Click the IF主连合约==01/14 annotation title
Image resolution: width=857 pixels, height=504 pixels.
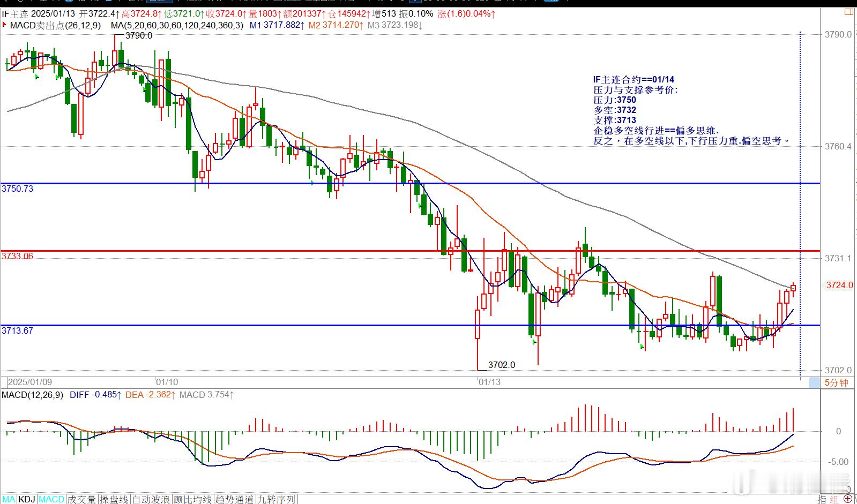click(634, 79)
